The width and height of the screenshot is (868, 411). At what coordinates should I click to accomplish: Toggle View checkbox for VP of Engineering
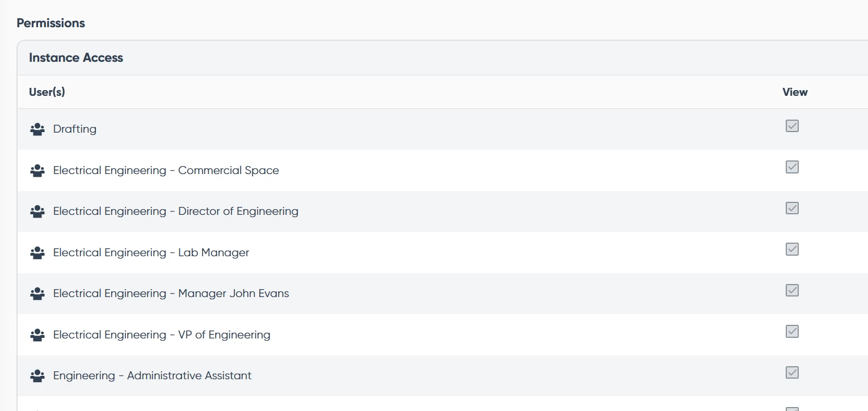click(792, 332)
